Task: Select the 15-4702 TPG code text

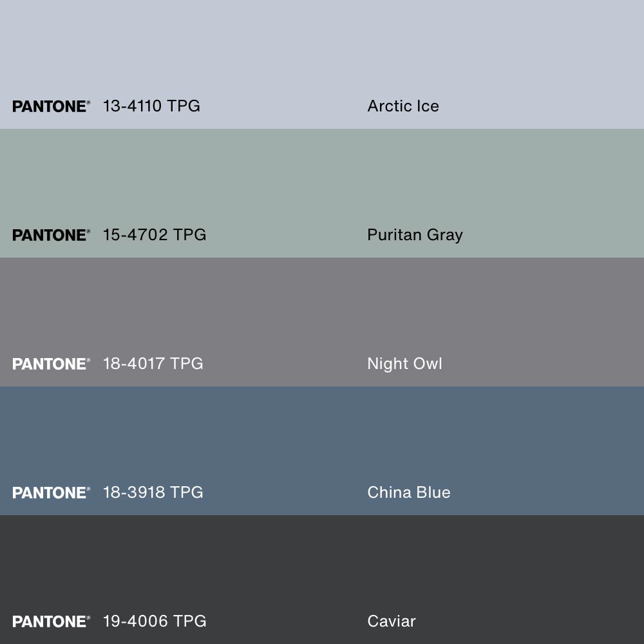Action: 155,235
